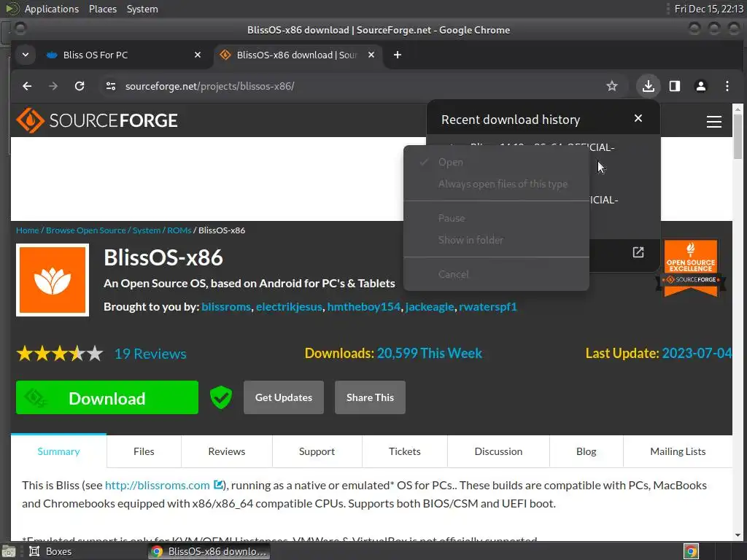Viewport: 747px width, 560px height.
Task: Open the http://blissroms.com link
Action: tap(158, 485)
